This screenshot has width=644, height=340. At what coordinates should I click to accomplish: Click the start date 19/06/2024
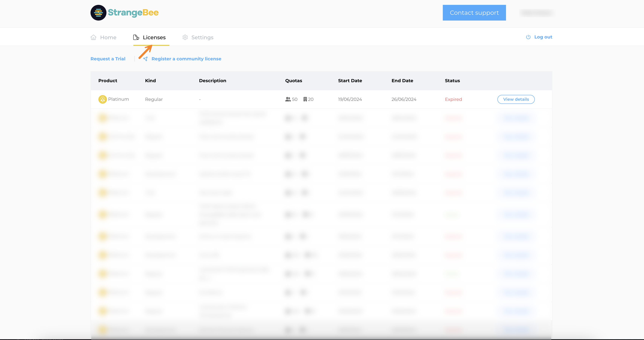point(350,99)
